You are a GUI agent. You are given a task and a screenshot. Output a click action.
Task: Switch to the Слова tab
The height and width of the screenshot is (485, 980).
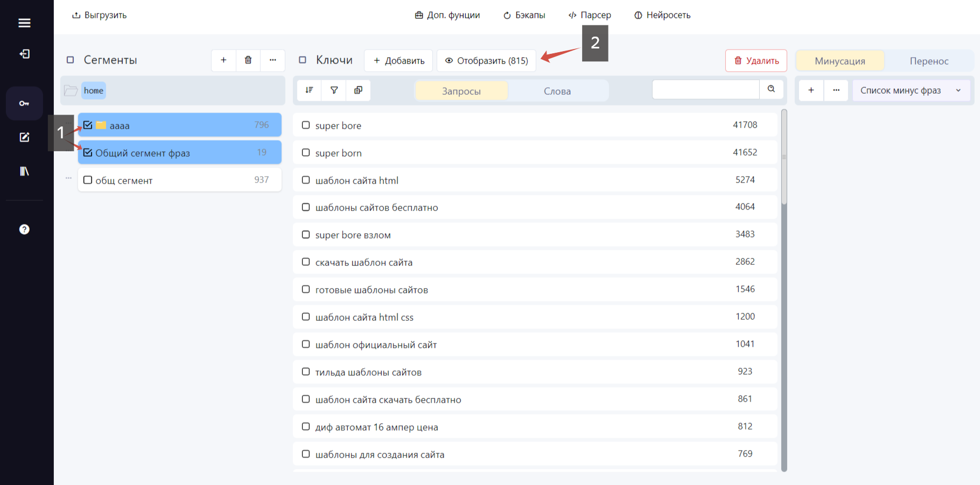557,91
